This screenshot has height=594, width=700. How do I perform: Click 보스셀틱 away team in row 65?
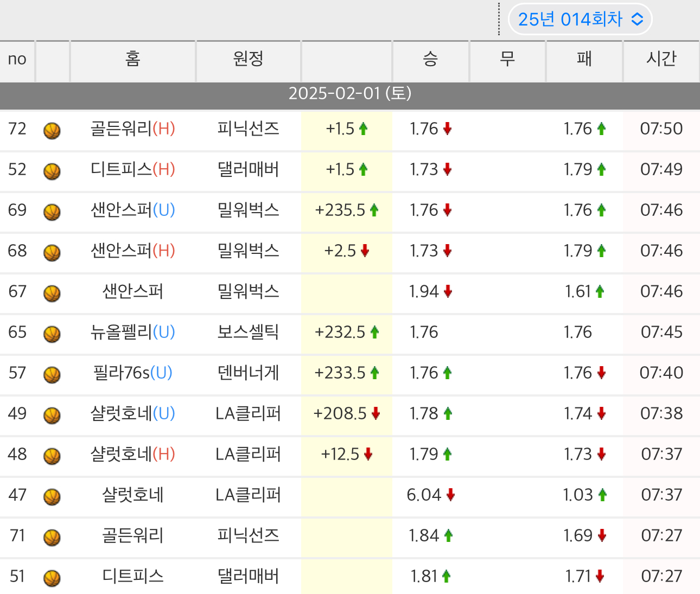(249, 333)
